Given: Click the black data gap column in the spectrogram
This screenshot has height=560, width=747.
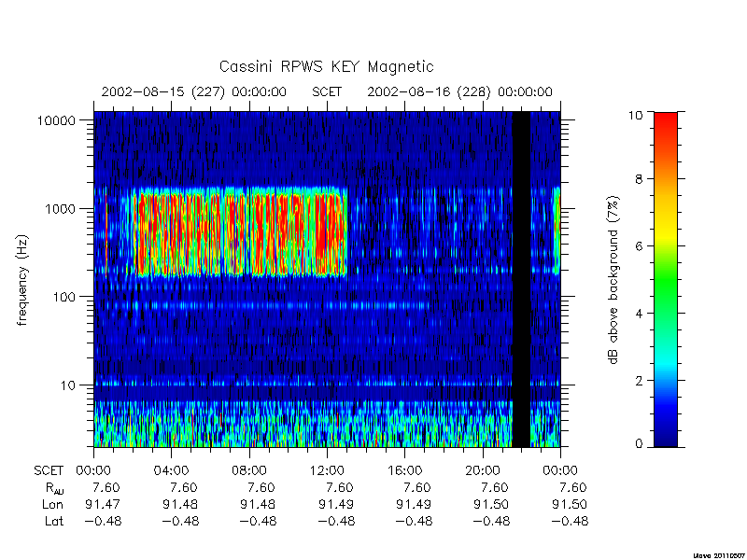Looking at the screenshot, I should [521, 279].
